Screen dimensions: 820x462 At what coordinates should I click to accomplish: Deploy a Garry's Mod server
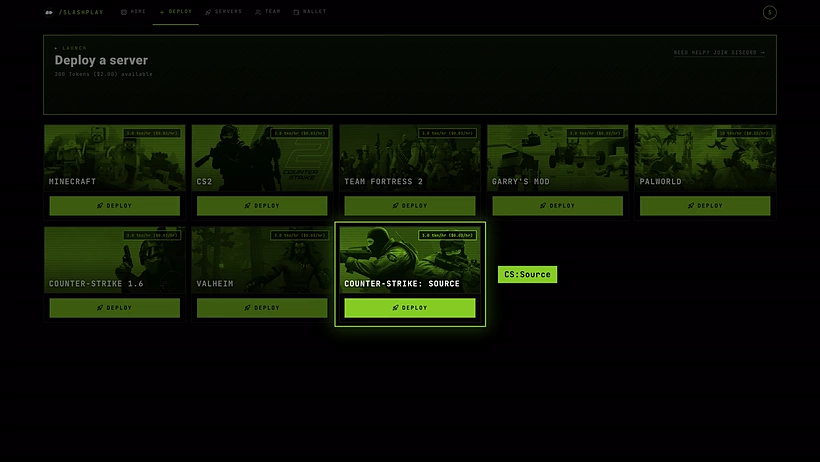(x=557, y=206)
